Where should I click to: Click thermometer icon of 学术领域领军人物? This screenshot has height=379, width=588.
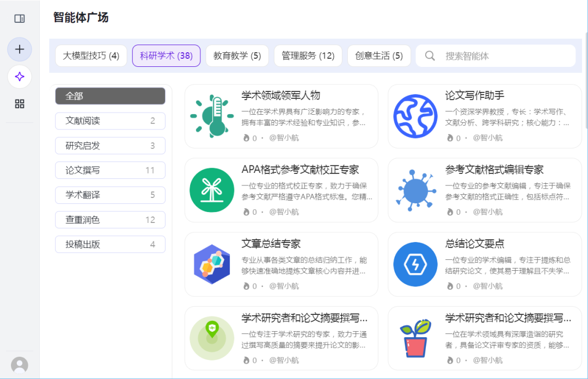click(x=212, y=116)
